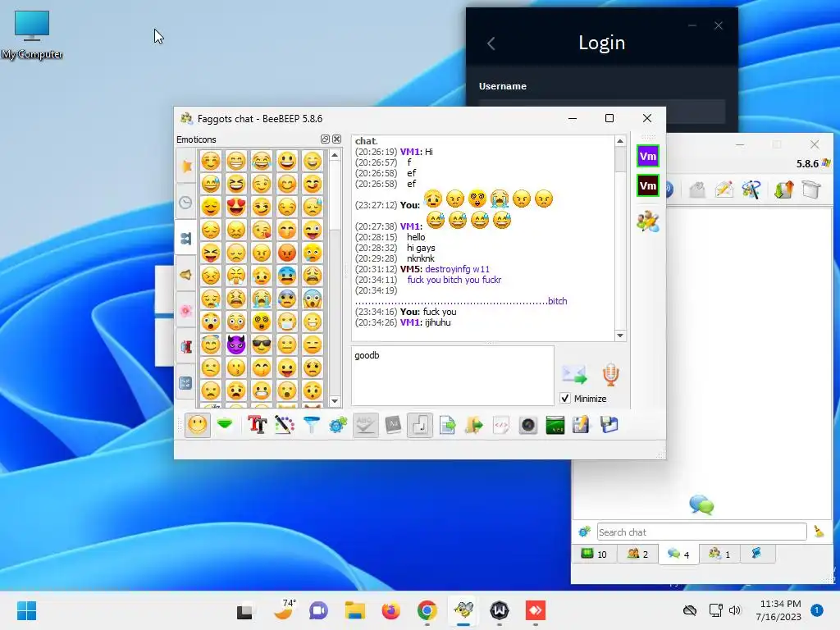The image size is (840, 630).
Task: Open the chats tab showing 4
Action: click(x=678, y=554)
